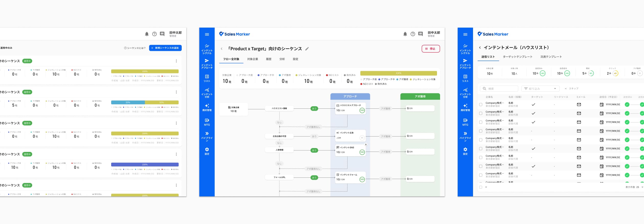Open MTG in インテントメール window sidebar
This screenshot has width=644, height=224.
465,122
